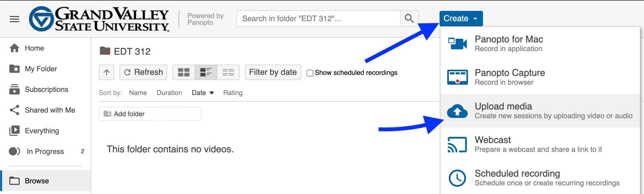
Task: Toggle Date sort order arrow
Action: pos(212,93)
